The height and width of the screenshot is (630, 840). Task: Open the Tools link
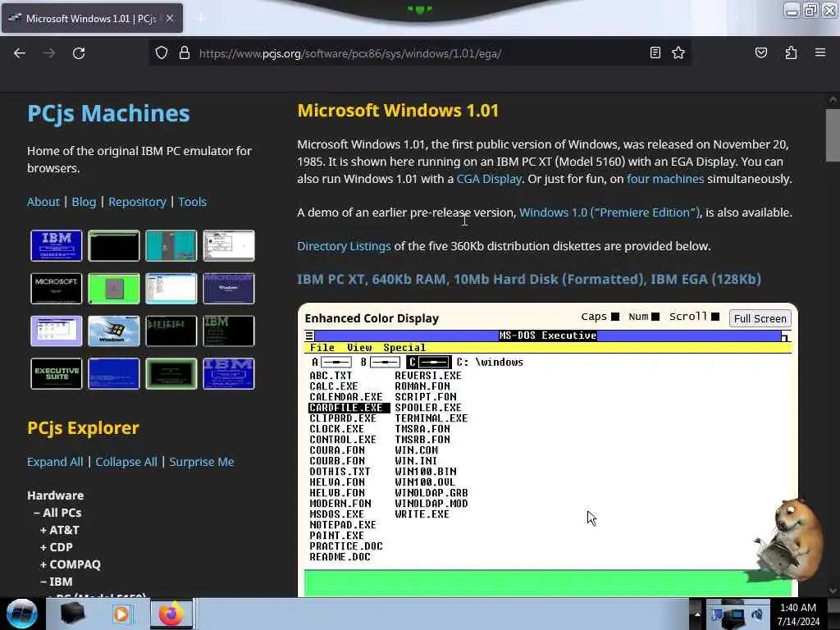[x=192, y=202]
